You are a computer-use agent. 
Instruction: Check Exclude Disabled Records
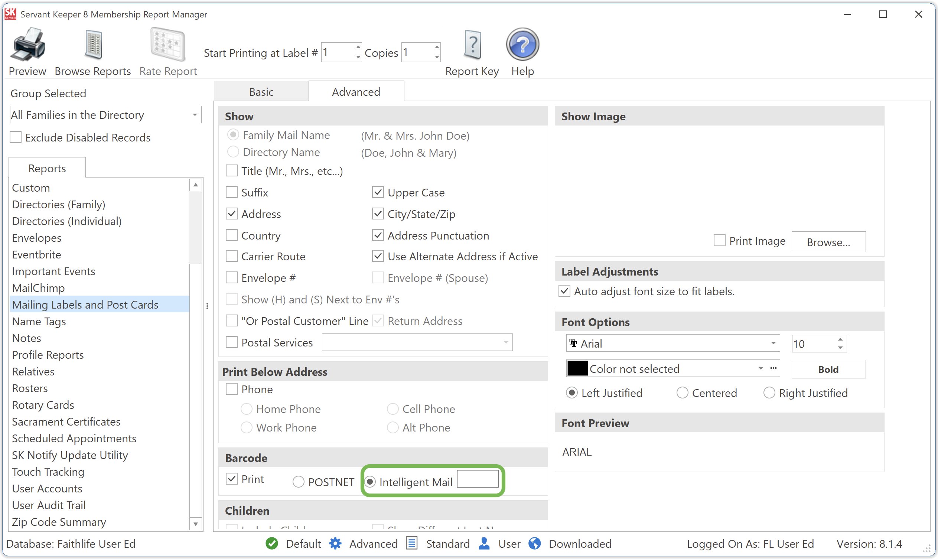(16, 137)
